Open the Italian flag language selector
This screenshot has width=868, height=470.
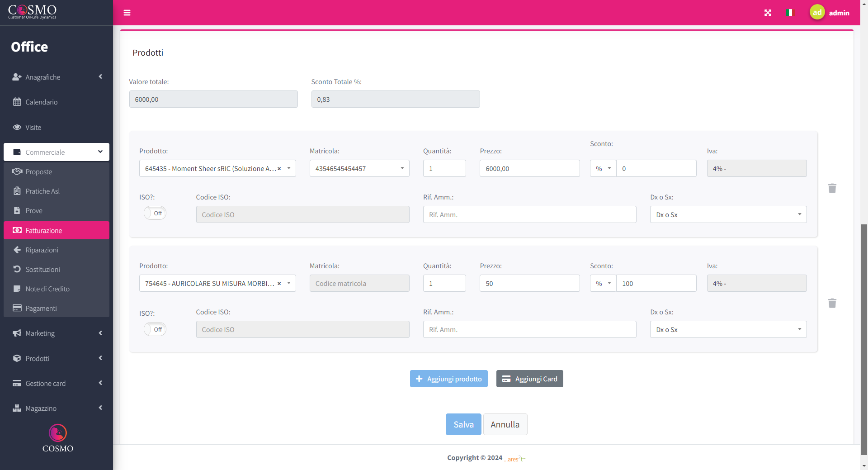[790, 13]
